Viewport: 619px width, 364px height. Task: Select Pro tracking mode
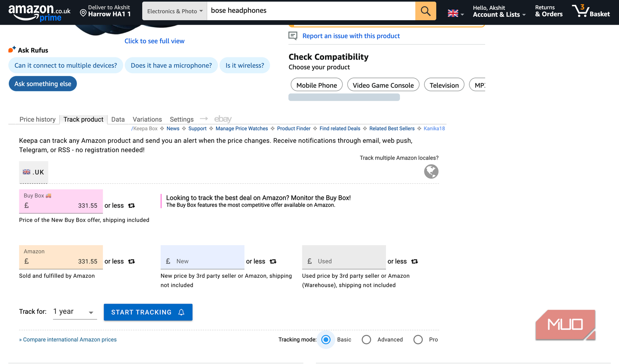coord(418,340)
